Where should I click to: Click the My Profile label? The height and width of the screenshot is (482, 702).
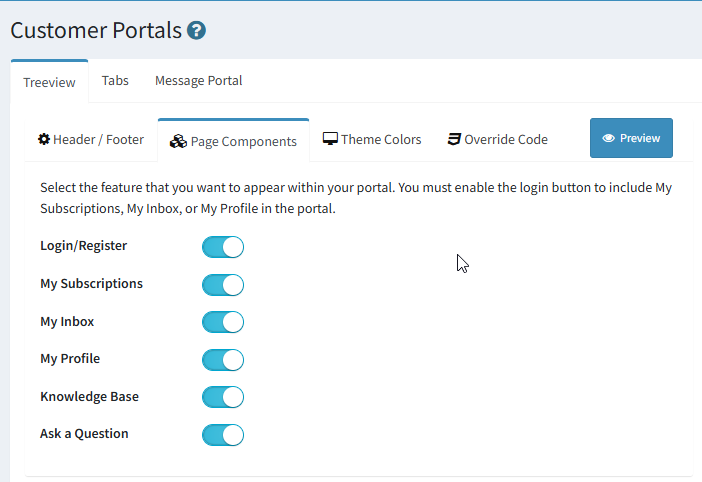(70, 358)
